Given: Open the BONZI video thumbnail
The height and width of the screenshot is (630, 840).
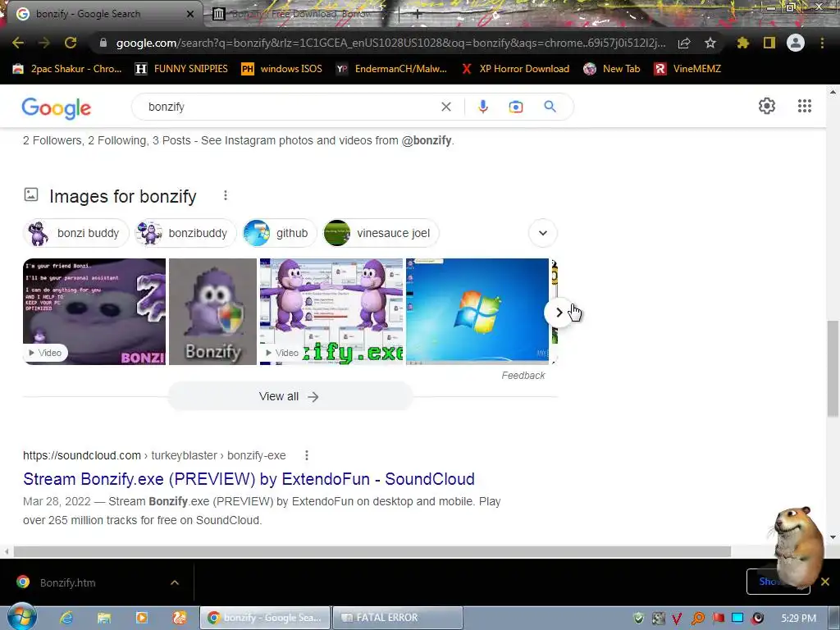Looking at the screenshot, I should coord(94,312).
